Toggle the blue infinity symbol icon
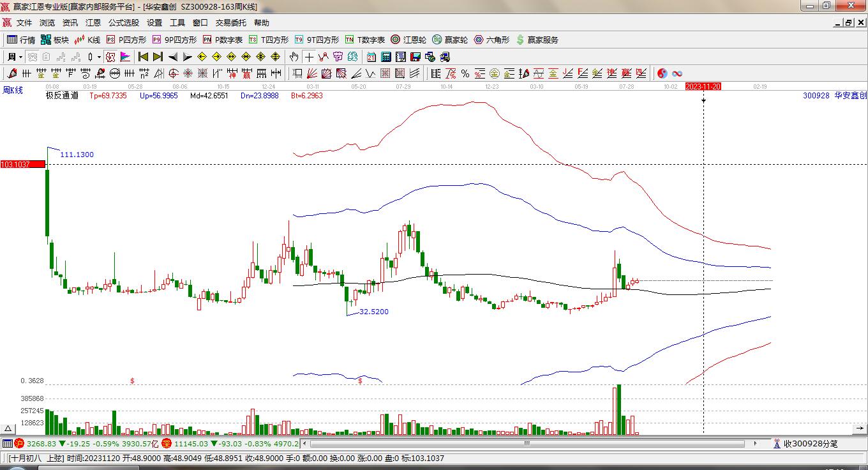 pos(677,73)
